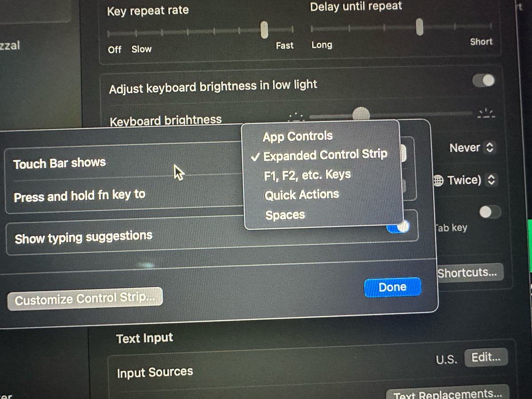Open the Twice dropdown arrows
The image size is (532, 399).
pos(491,180)
